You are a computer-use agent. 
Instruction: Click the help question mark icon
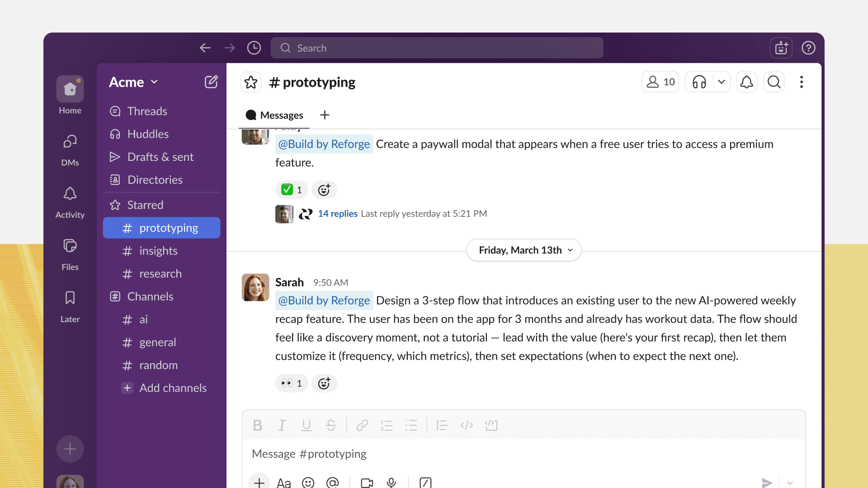(808, 48)
